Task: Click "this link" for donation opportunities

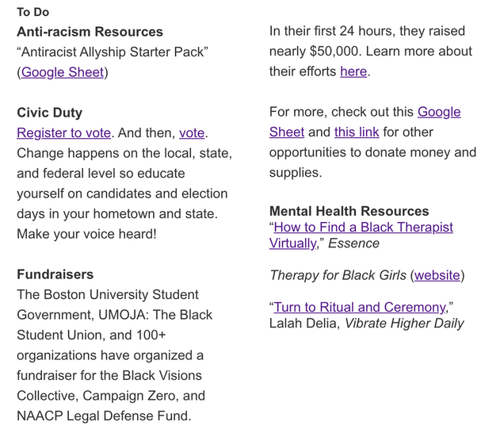Action: (x=357, y=132)
